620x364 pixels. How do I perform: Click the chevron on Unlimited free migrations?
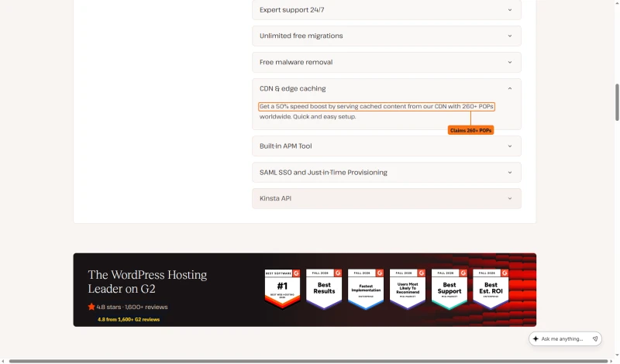click(x=510, y=36)
